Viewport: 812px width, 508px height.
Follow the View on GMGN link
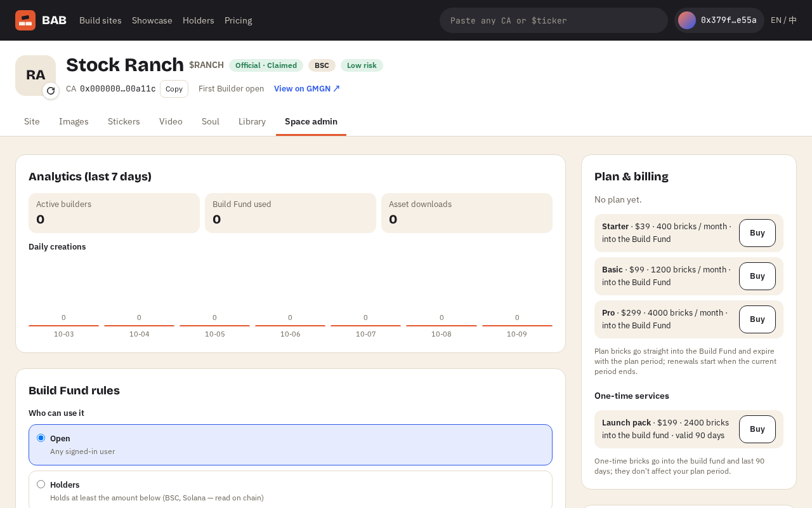coord(307,89)
